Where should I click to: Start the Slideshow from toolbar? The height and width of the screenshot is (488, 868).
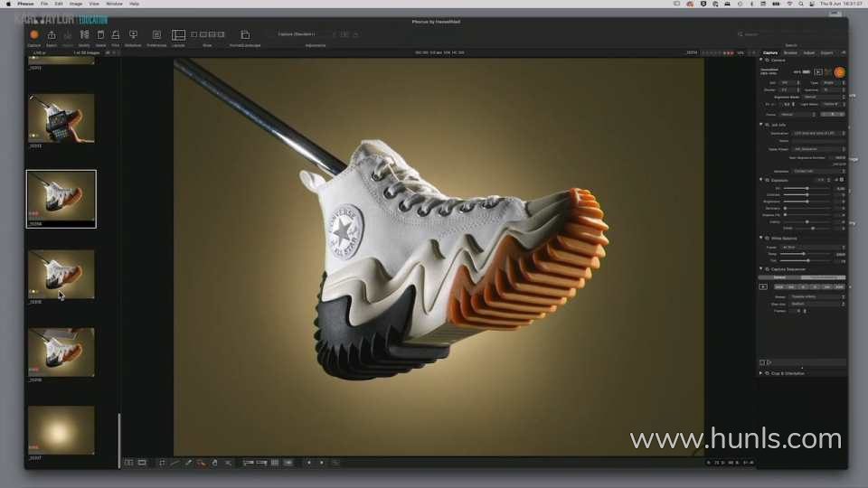[133, 35]
